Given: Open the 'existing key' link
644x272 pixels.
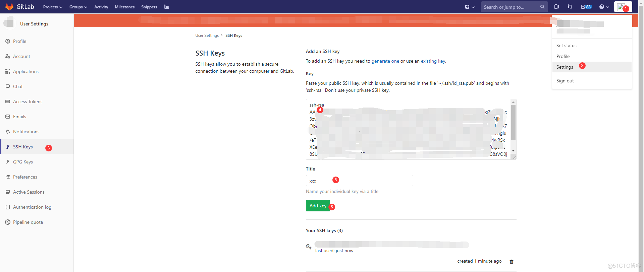Looking at the screenshot, I should pos(433,61).
